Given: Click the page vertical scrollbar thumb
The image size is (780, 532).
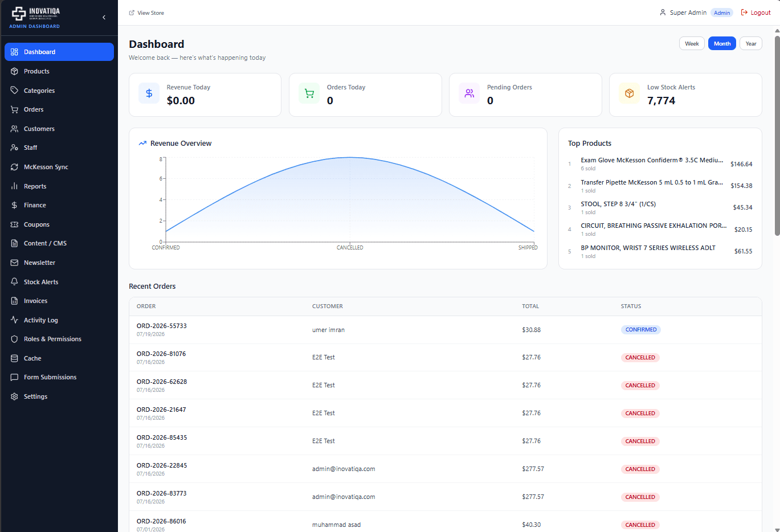Looking at the screenshot, I should (777, 136).
